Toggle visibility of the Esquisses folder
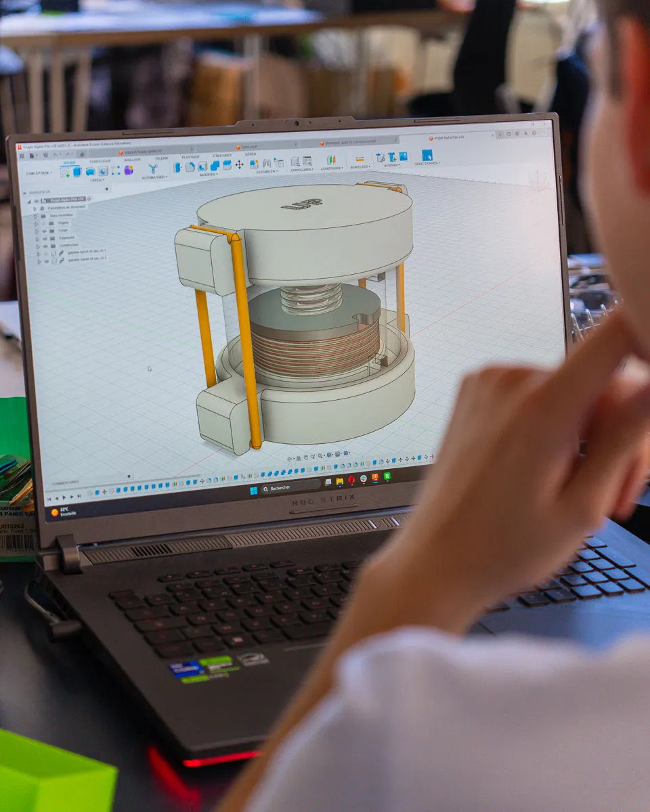 pyautogui.click(x=45, y=238)
